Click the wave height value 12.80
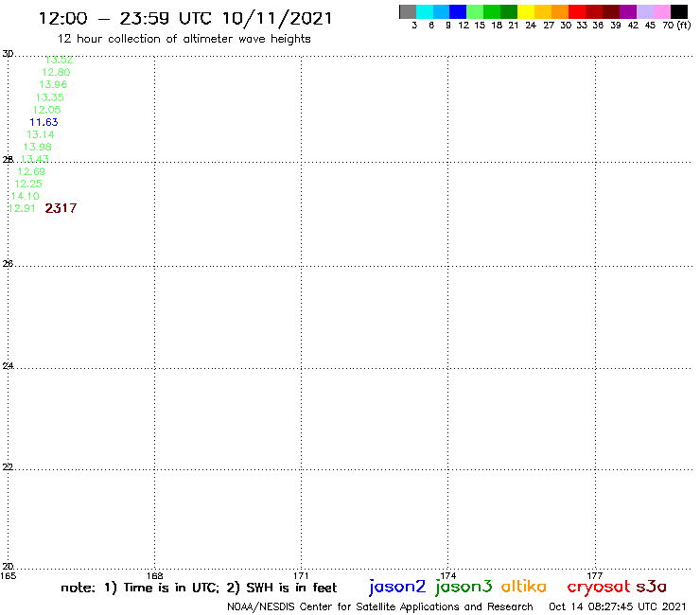 56,72
